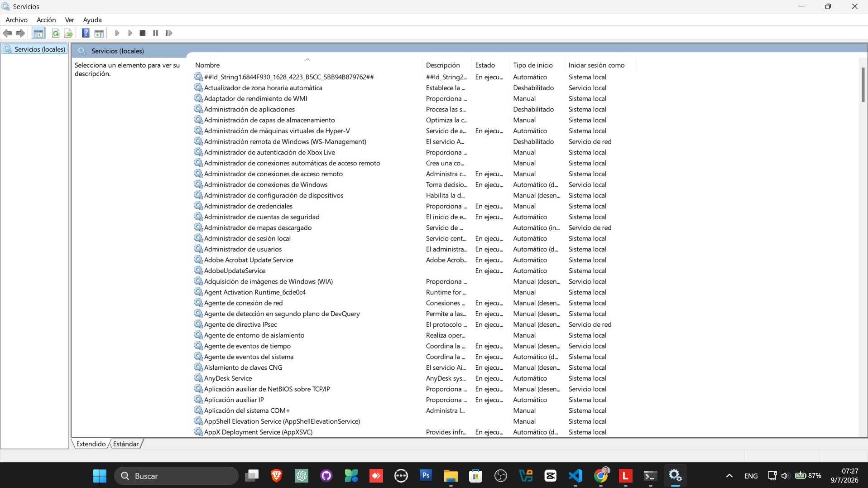Open the terminal app on the taskbar
Viewport: 868px width, 488px height.
(x=650, y=476)
